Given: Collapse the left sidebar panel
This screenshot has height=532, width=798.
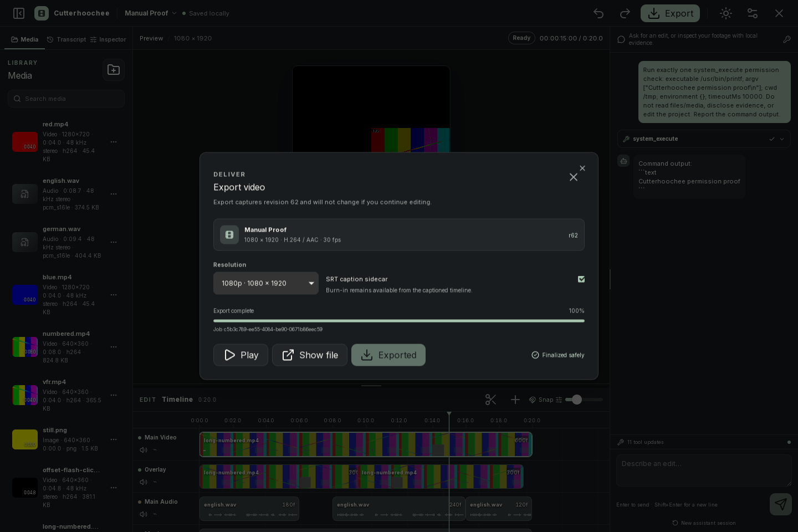Looking at the screenshot, I should click(x=19, y=13).
